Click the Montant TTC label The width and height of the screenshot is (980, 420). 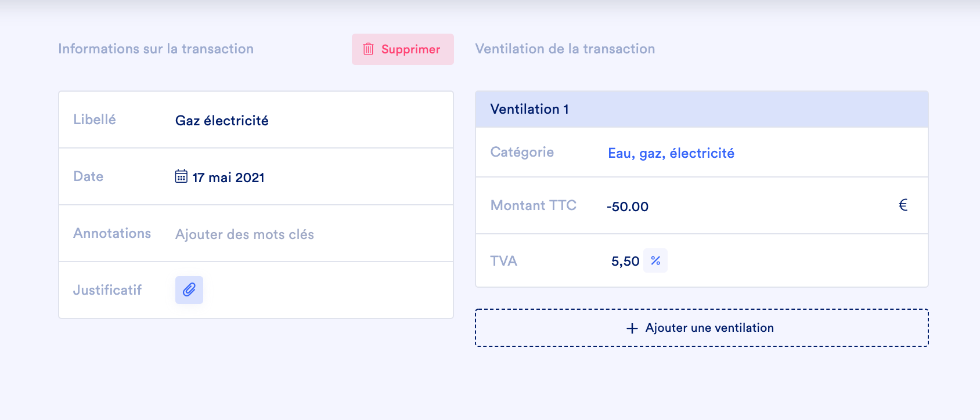pos(533,205)
